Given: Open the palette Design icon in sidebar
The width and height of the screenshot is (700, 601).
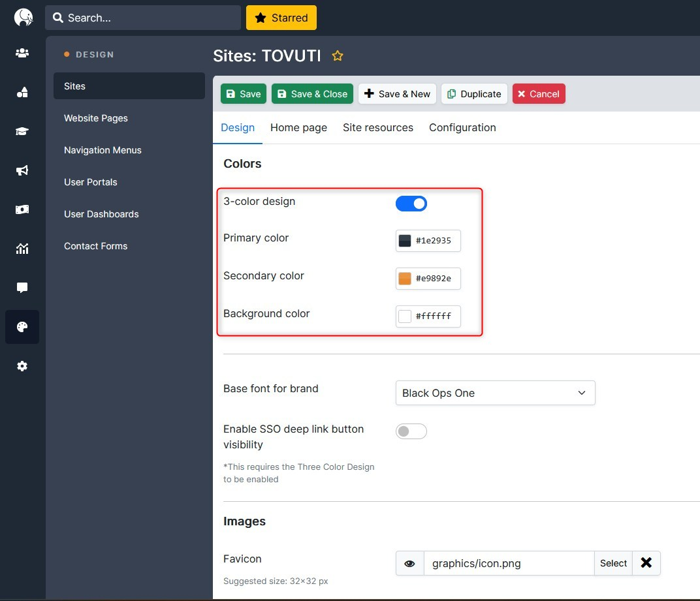Looking at the screenshot, I should (x=22, y=326).
